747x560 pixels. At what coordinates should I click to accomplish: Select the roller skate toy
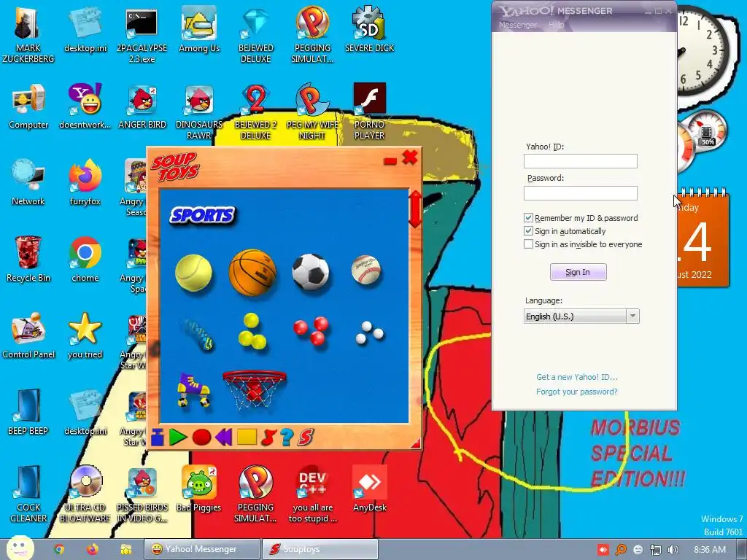coord(193,390)
